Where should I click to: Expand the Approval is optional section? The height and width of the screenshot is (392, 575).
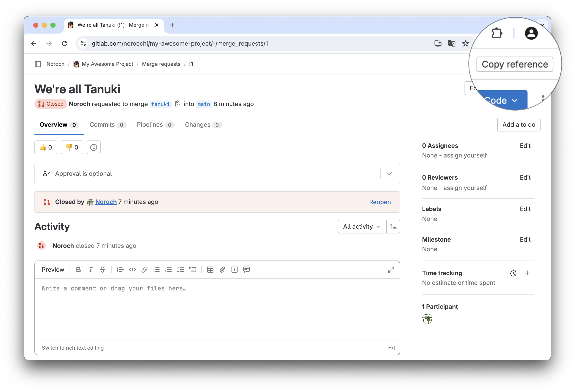(389, 174)
